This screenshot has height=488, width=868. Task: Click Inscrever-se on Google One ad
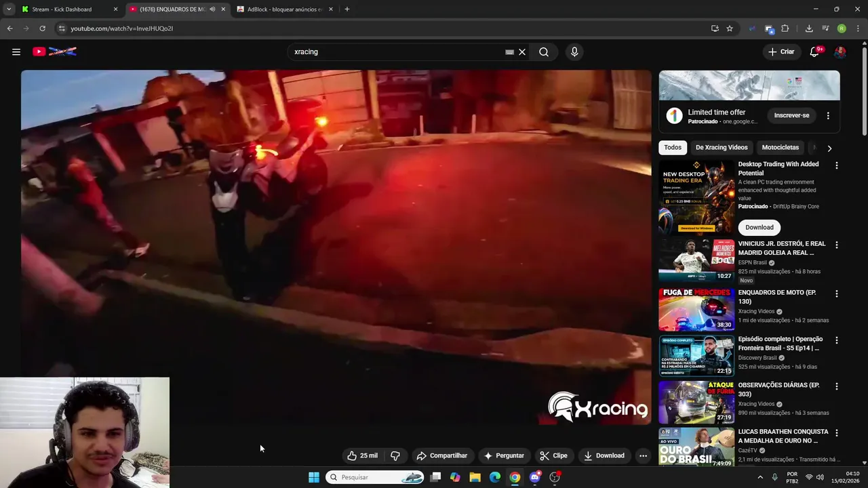point(792,115)
